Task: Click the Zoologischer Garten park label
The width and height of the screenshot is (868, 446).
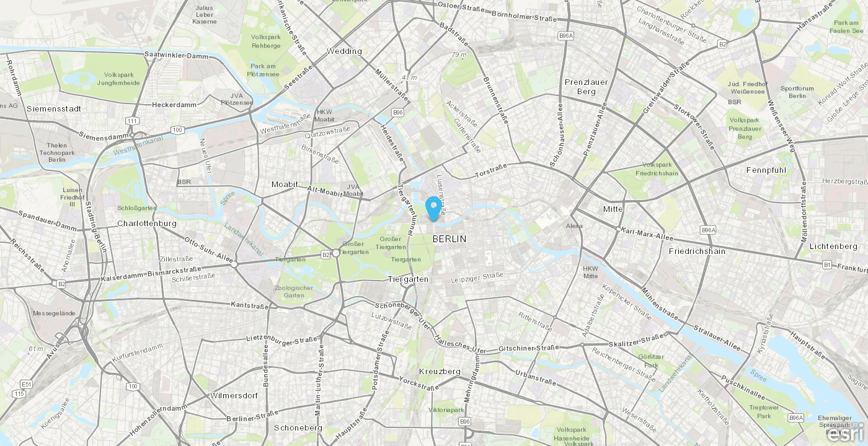Action: coord(294,291)
